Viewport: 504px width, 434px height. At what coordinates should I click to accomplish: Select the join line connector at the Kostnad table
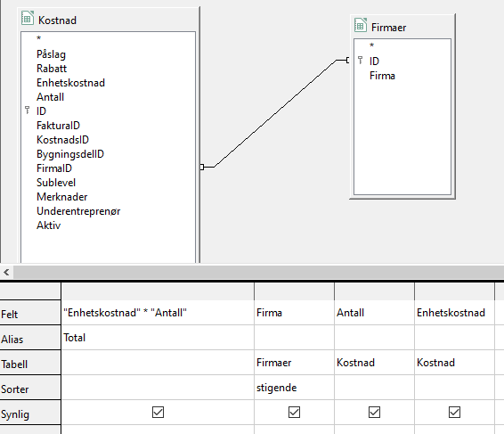coord(202,167)
